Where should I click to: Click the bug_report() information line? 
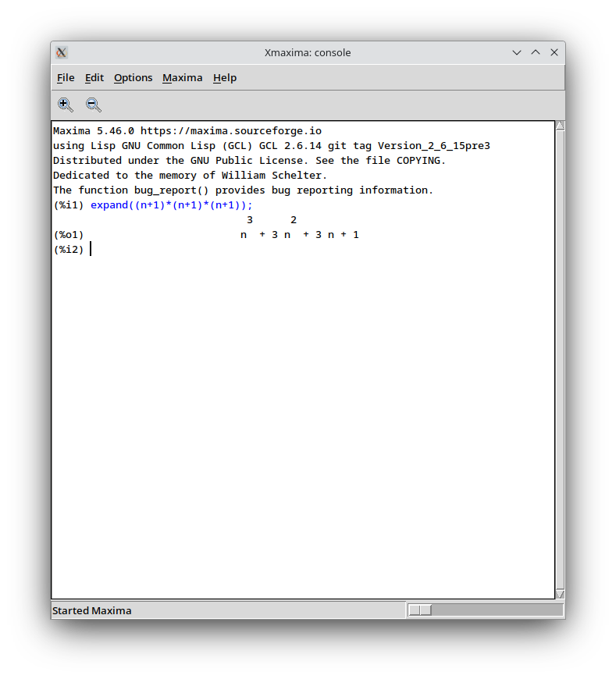(x=243, y=190)
